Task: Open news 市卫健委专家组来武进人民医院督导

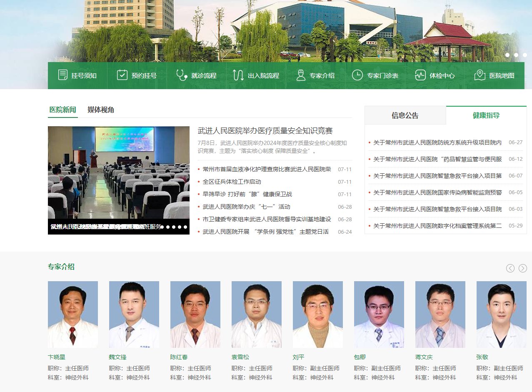Action: point(267,219)
